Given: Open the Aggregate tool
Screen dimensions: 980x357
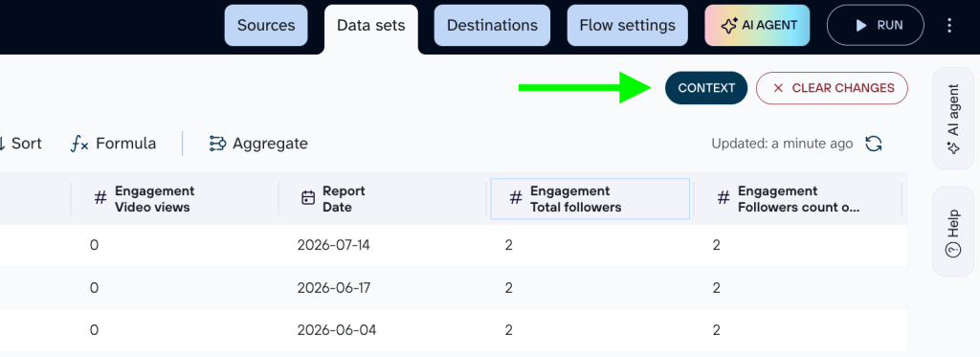Looking at the screenshot, I should click(x=258, y=144).
